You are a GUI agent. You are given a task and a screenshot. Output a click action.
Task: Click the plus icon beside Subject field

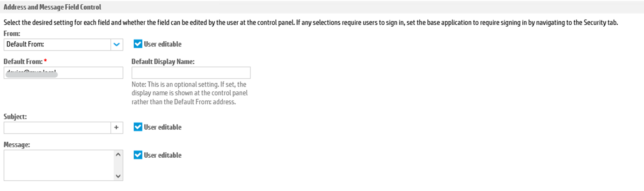(x=117, y=127)
